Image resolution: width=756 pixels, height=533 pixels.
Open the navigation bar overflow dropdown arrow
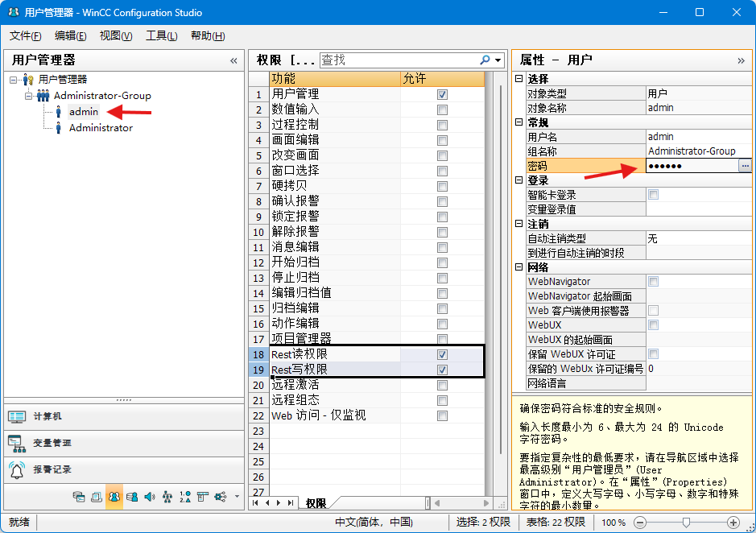[237, 497]
